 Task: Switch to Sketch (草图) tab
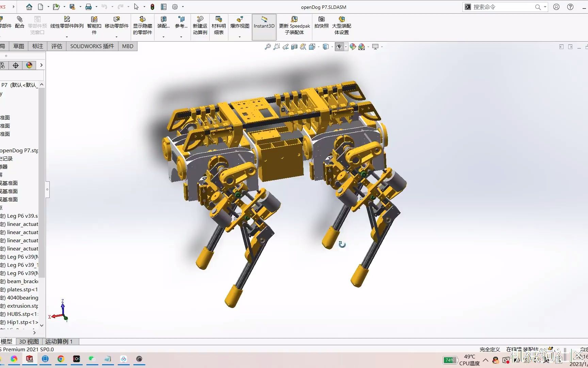click(19, 46)
